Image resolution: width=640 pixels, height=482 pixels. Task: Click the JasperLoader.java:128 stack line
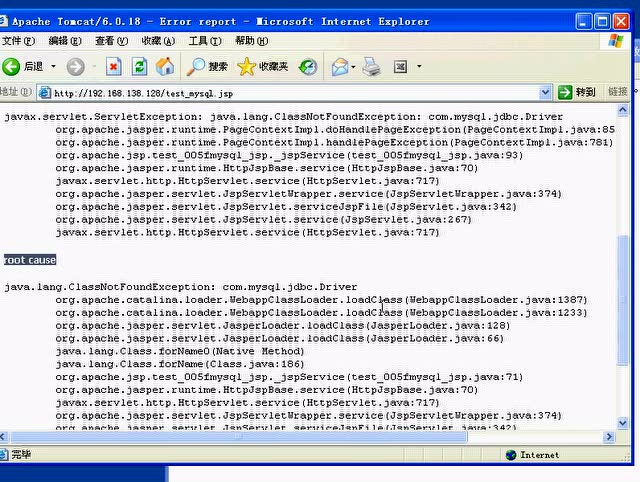click(283, 326)
